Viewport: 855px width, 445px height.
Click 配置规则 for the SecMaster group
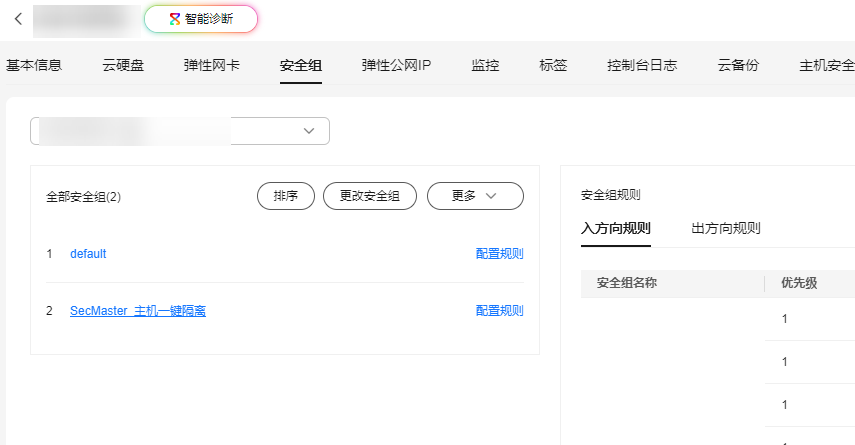click(x=499, y=311)
